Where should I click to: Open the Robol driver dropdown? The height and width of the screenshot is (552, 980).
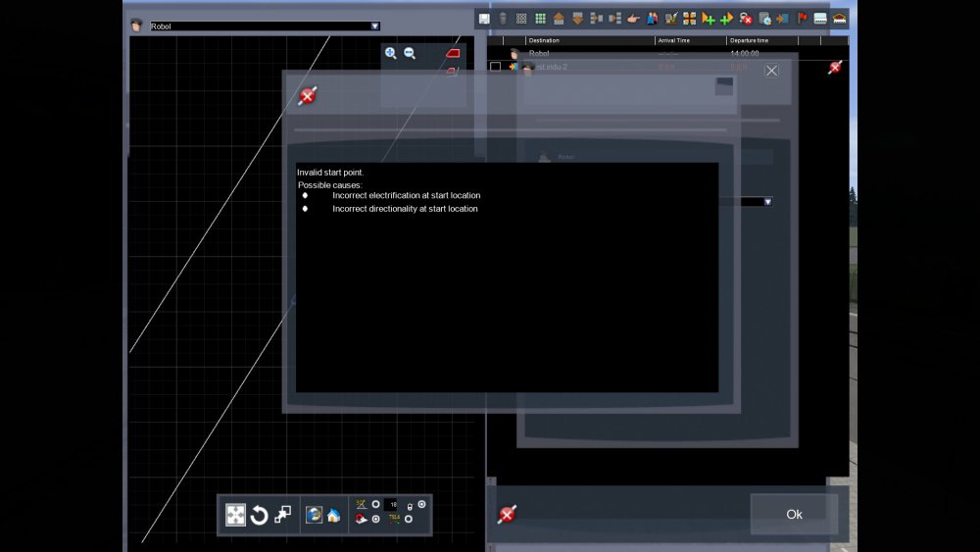click(374, 26)
